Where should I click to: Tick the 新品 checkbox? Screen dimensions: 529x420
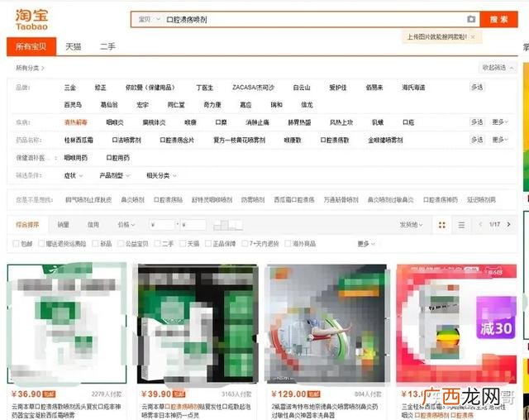coord(96,243)
